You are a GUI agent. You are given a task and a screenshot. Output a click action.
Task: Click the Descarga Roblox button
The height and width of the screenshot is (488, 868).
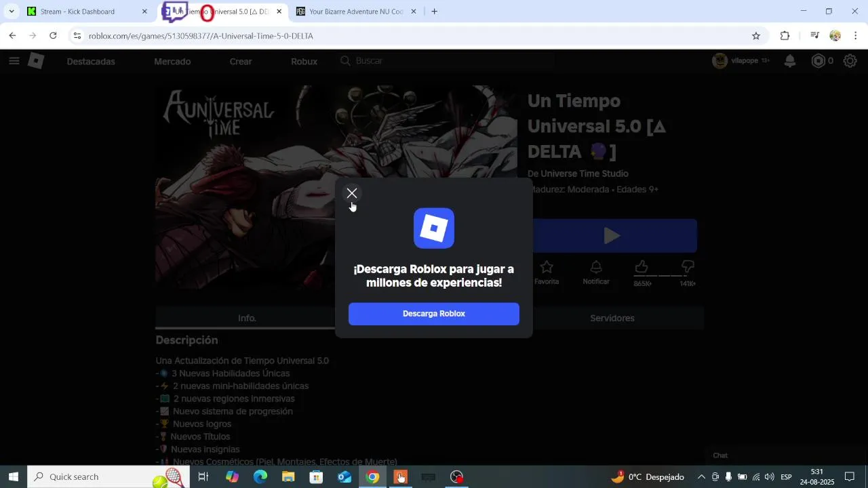pos(434,314)
